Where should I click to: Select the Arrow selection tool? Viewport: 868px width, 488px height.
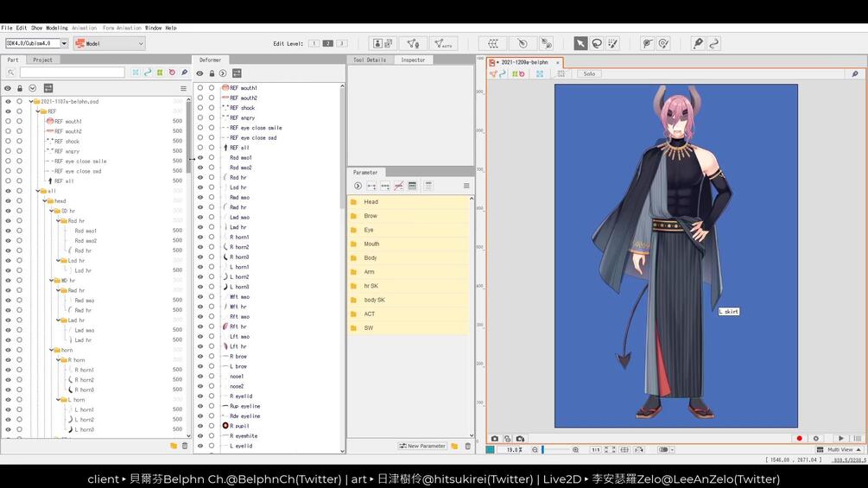click(580, 43)
